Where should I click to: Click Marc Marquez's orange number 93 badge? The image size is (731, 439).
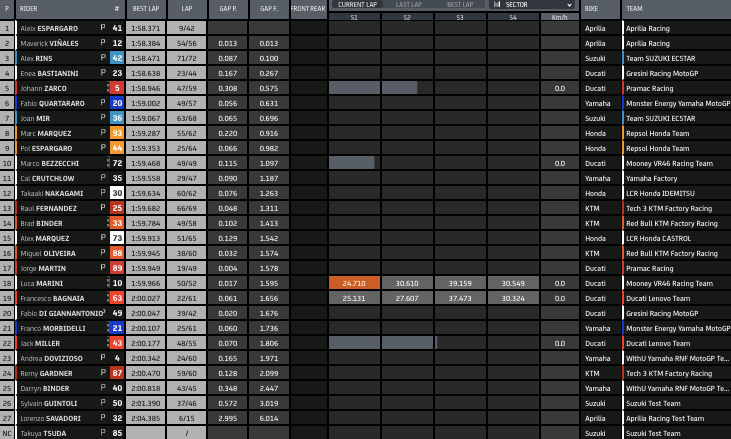[x=117, y=133]
